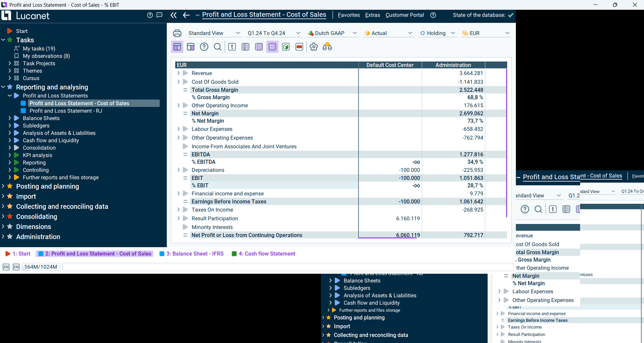The height and width of the screenshot is (343, 644).
Task: Open Profit and Loss Statement - RJ in the main sidebar
Action: 66,111
